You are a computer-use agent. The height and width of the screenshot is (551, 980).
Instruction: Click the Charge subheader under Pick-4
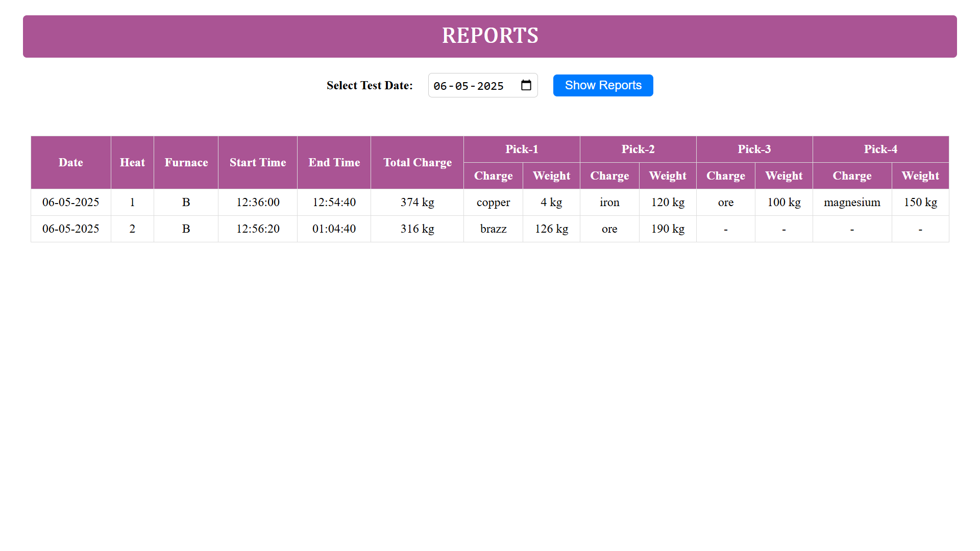click(852, 176)
